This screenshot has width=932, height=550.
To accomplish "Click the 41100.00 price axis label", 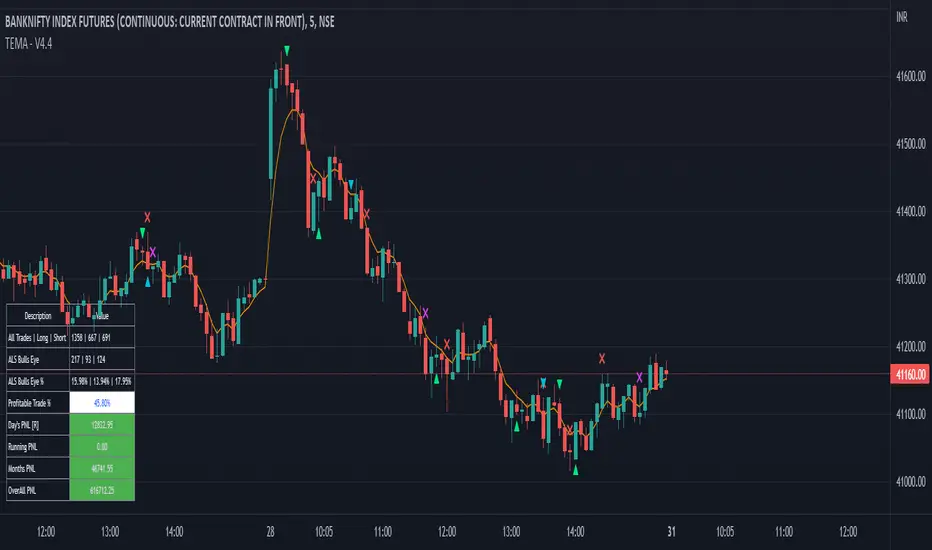I will tap(911, 414).
